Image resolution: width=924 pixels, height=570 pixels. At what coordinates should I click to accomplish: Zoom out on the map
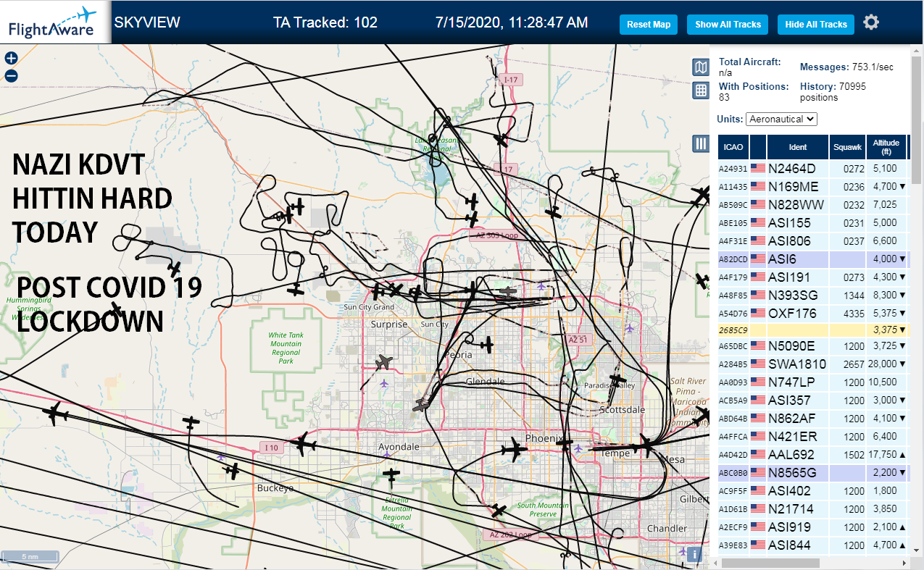coord(11,76)
